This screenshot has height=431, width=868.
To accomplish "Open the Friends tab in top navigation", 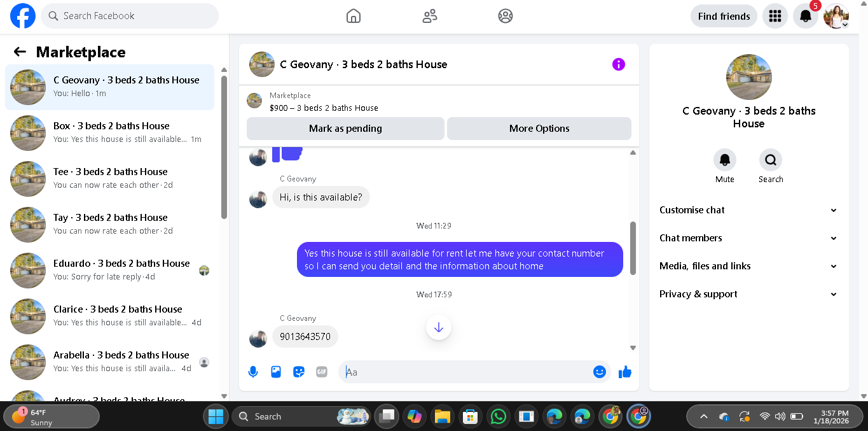I will (430, 16).
